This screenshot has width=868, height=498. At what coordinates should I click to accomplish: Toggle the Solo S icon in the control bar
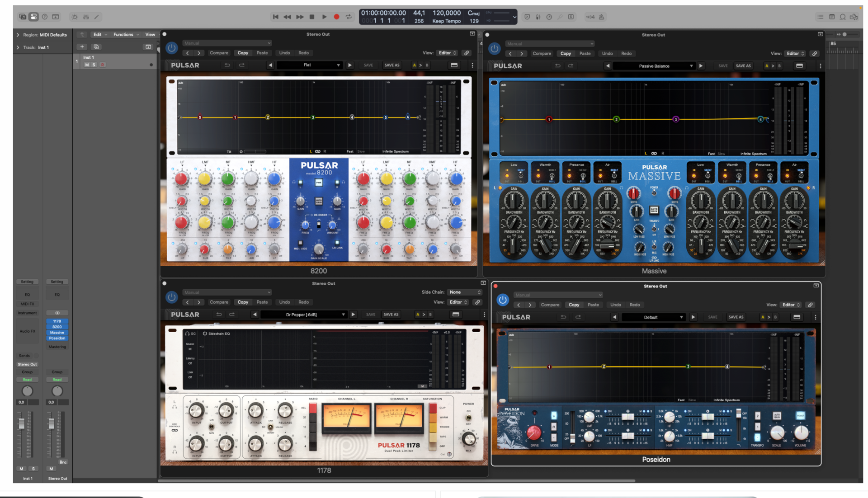click(x=571, y=17)
